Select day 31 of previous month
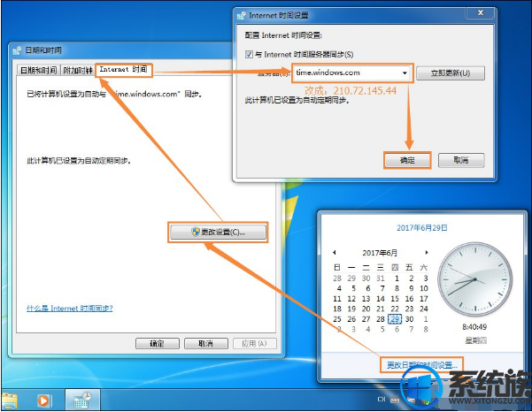Screen dimensions: 532x412 pos(381,278)
